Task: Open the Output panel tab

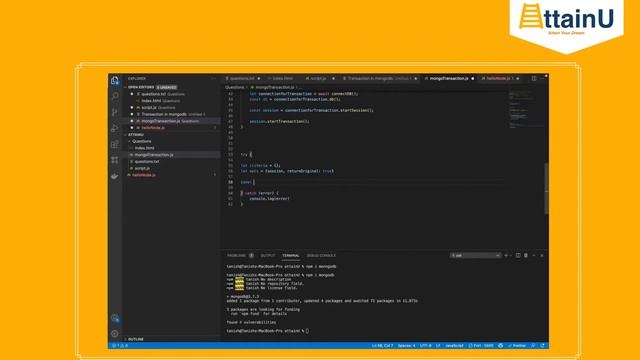Action: coord(268,256)
